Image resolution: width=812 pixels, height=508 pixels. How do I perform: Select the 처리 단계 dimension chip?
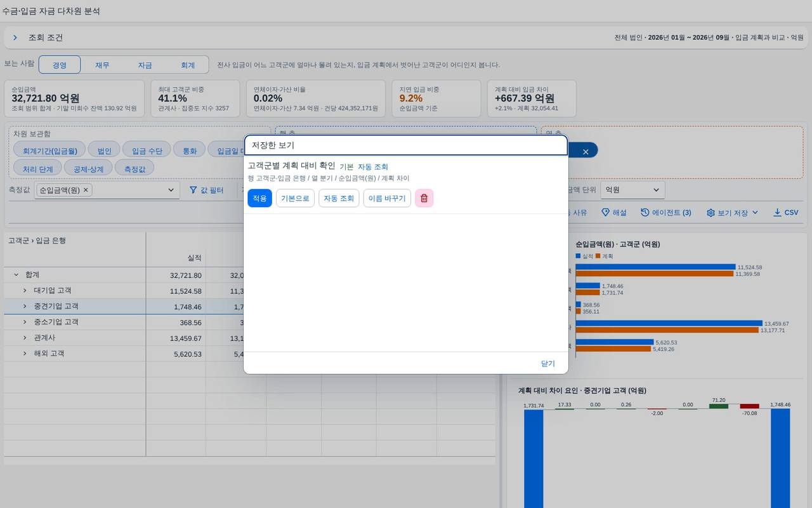tap(37, 168)
